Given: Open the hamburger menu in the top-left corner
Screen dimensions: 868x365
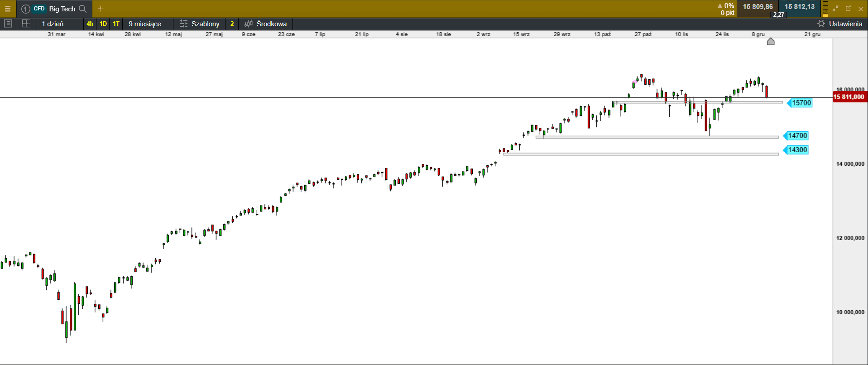Looking at the screenshot, I should (8, 9).
